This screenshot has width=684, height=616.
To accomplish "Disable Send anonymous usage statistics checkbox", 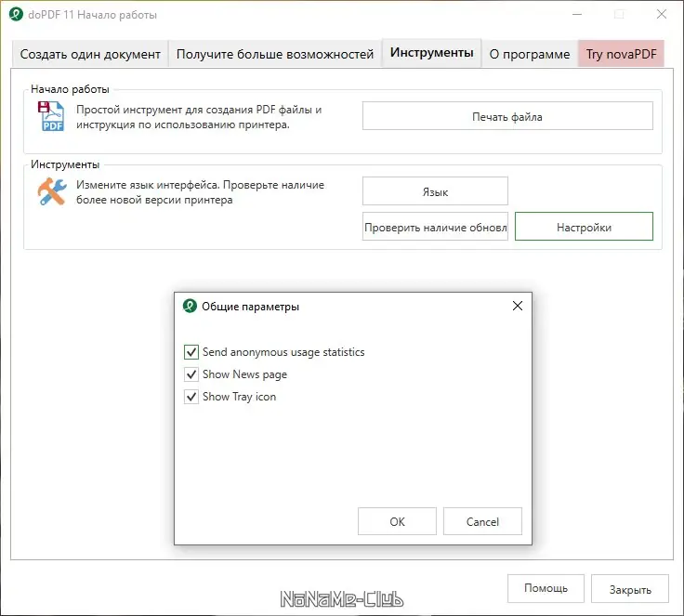I will point(192,352).
